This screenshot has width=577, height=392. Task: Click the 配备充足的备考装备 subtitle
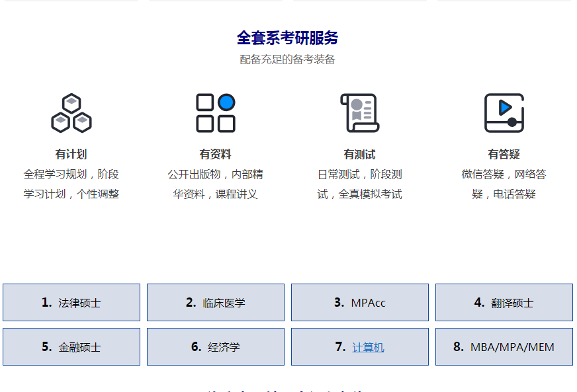tap(287, 59)
